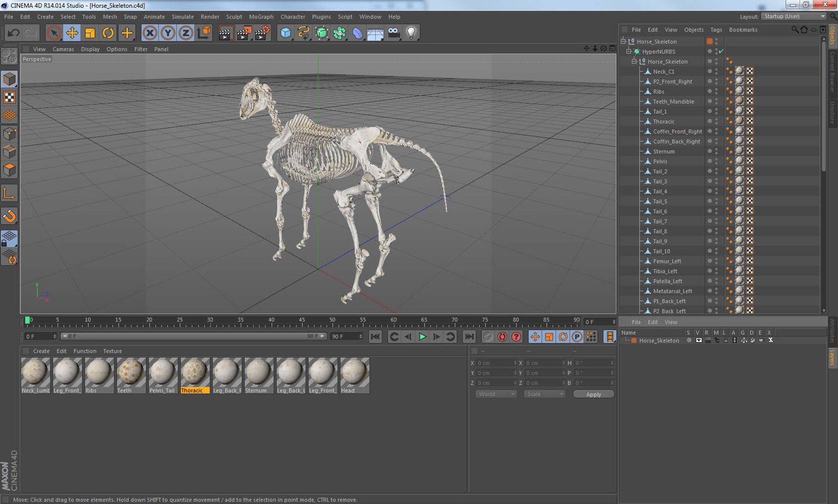
Task: Add camera object icon
Action: pyautogui.click(x=393, y=33)
